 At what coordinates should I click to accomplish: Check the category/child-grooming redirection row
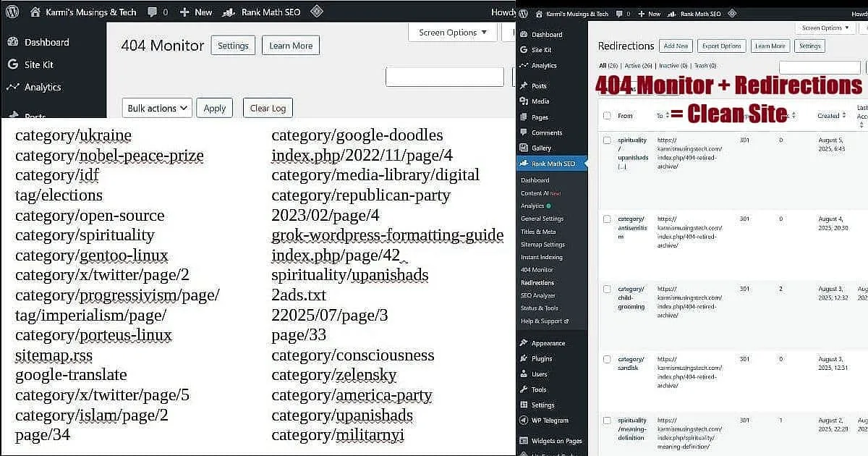point(607,289)
